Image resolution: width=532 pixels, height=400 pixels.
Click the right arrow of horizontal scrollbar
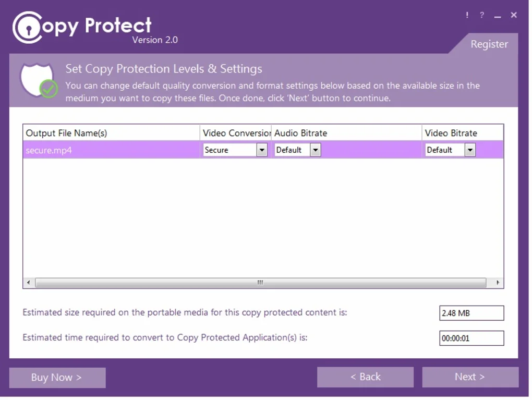click(x=498, y=283)
